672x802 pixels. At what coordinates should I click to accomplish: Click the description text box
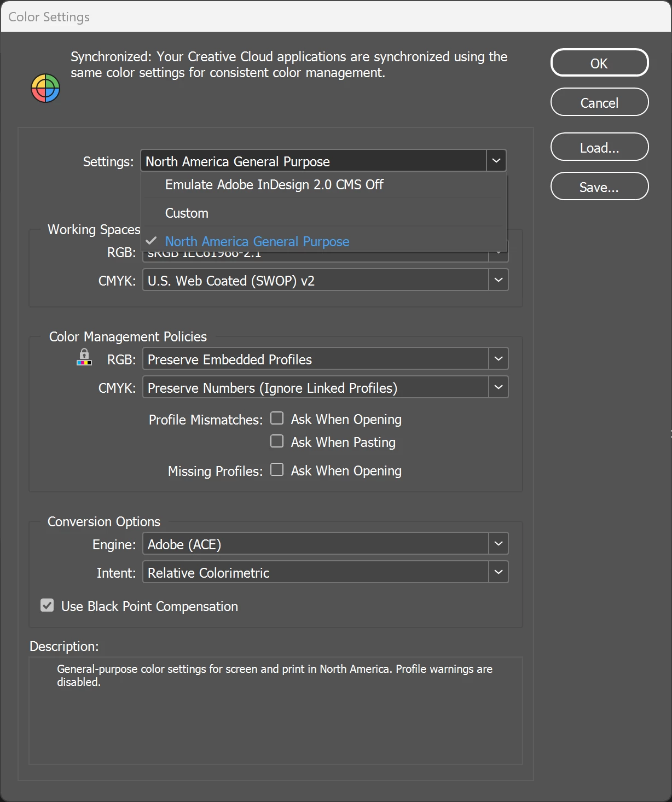tap(276, 711)
